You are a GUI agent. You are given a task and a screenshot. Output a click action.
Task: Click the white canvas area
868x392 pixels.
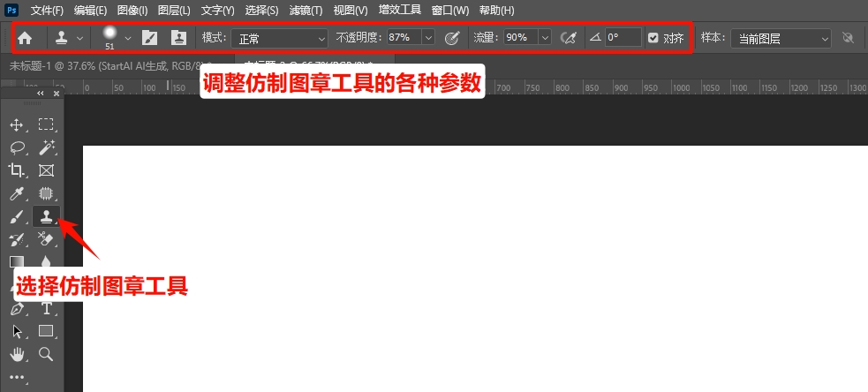click(475, 268)
